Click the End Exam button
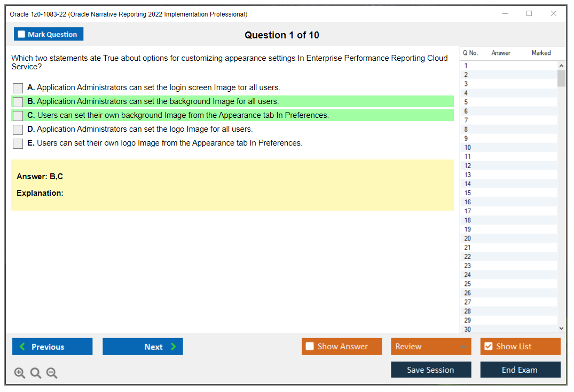The height and width of the screenshot is (392, 574). pyautogui.click(x=520, y=370)
